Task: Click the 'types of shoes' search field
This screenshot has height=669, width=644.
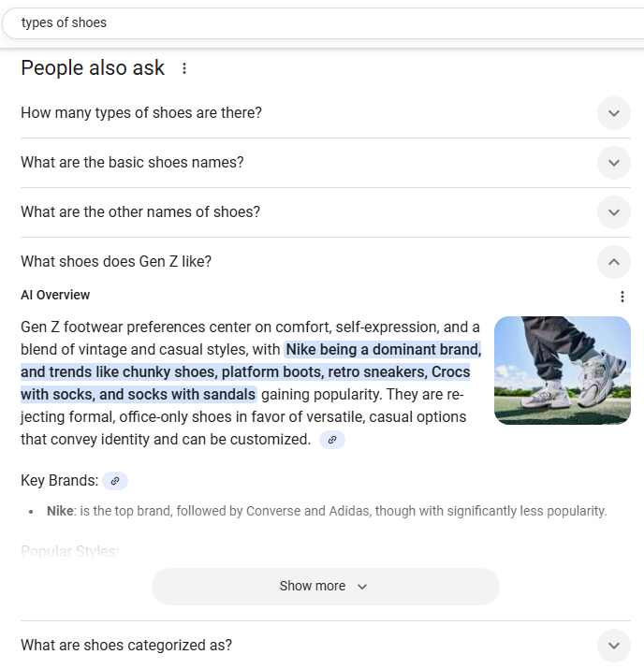Action: tap(281, 22)
